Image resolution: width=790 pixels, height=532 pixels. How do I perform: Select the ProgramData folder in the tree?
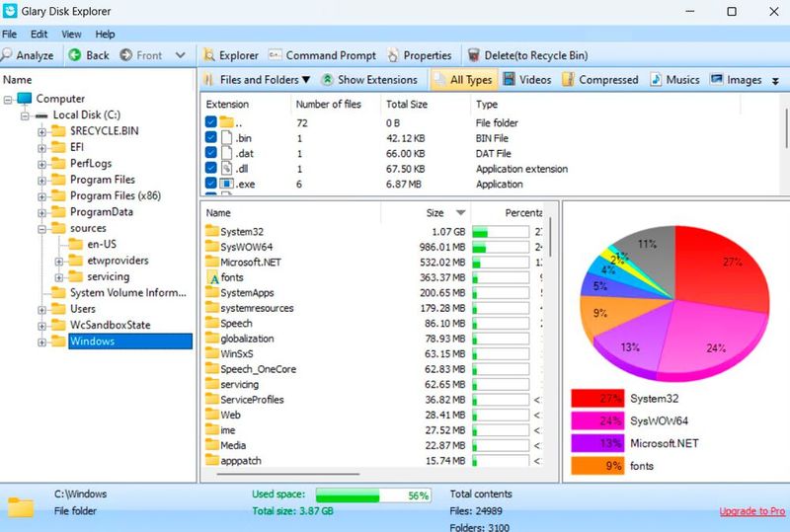coord(102,212)
